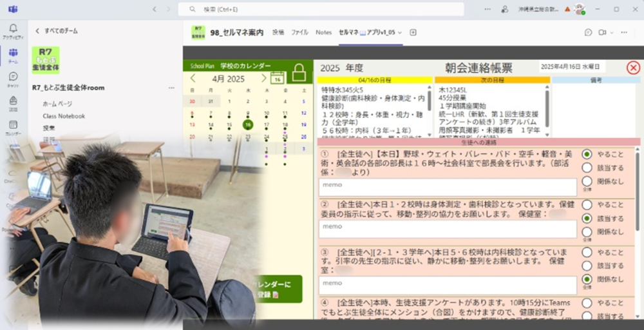This screenshot has width=644, height=330.
Task: Go back to すべてのチーム
Action: (57, 31)
